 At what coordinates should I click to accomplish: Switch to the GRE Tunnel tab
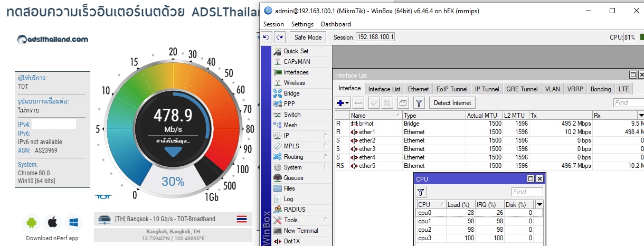point(522,89)
